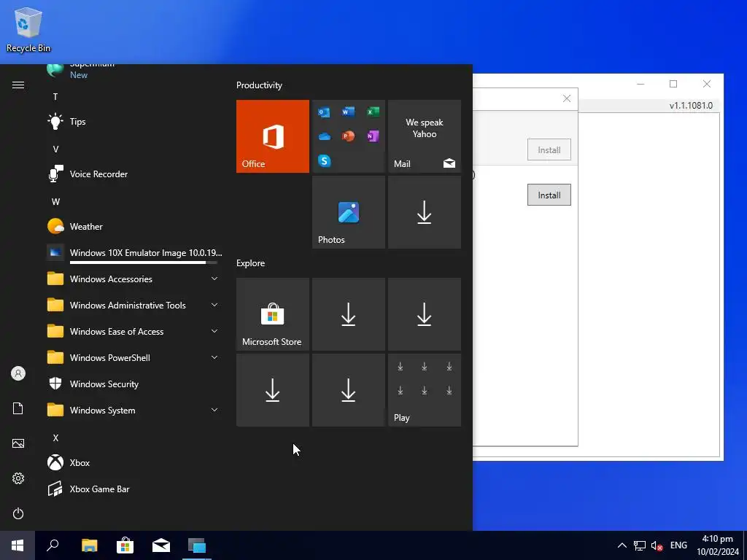The width and height of the screenshot is (747, 560).
Task: Expand Windows Accessories folder
Action: [133, 279]
